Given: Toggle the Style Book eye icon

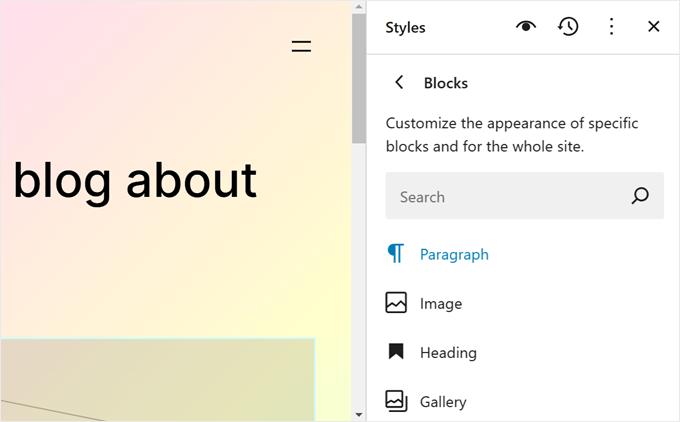Looking at the screenshot, I should pos(526,27).
